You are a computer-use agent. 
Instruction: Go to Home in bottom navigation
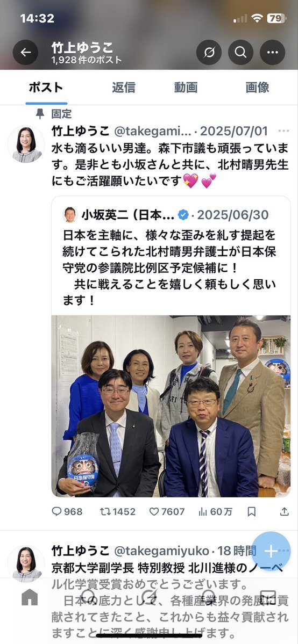[30, 597]
